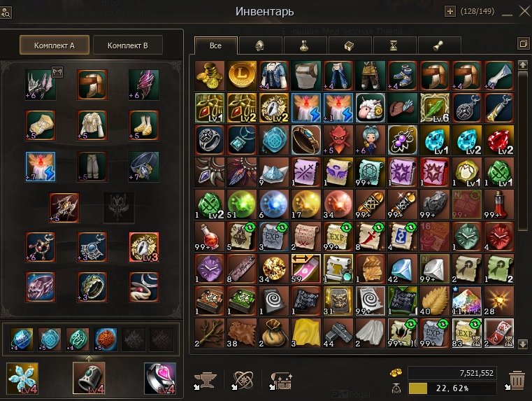Open the character search icon top-left
The width and height of the screenshot is (532, 401).
click(x=6, y=12)
